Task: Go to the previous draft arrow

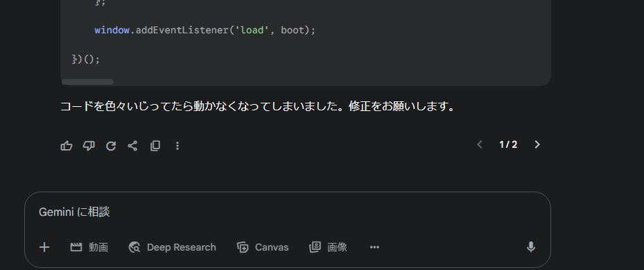Action: coord(479,144)
